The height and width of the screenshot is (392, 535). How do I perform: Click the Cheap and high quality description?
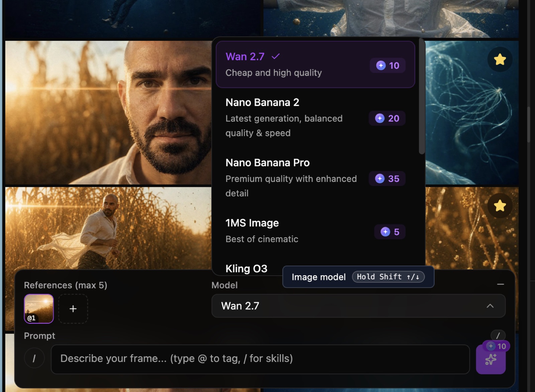[274, 73]
